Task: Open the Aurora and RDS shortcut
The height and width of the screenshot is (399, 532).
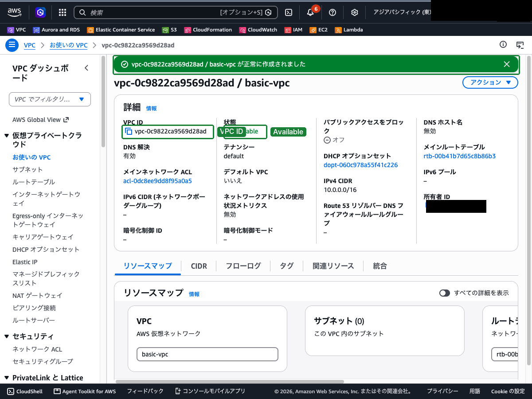Action: tap(56, 30)
